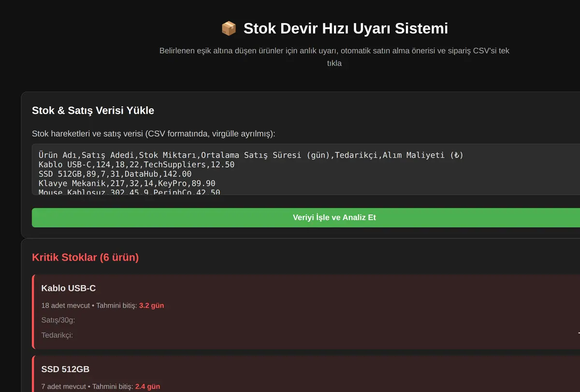The height and width of the screenshot is (392, 580).
Task: Click the 'Kablo USB-C,124,18,22' data line
Action: [x=137, y=164]
